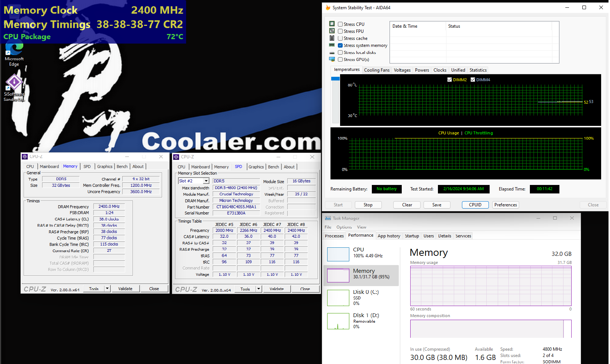Open the Services tab in Task Manager
Viewport: 610px width, 364px height.
[463, 236]
